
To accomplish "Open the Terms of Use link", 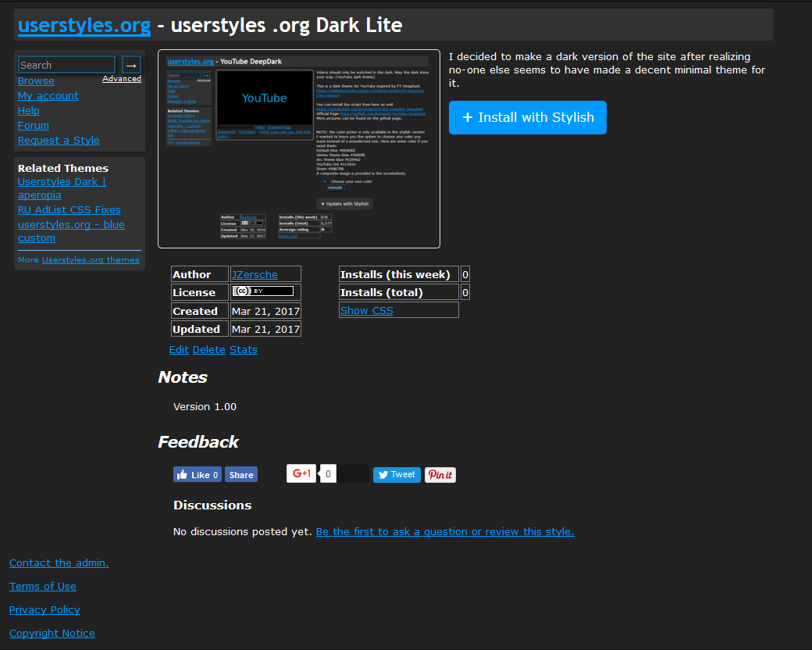I will pos(42,586).
